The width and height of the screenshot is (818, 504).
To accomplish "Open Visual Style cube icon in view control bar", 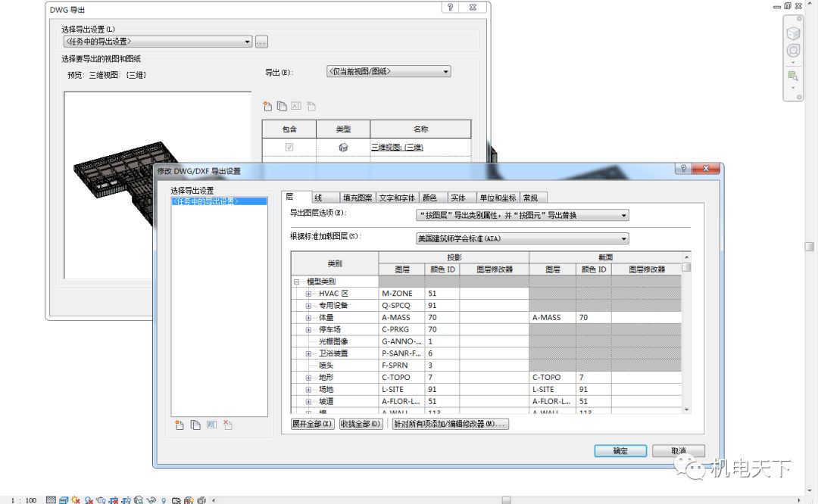I will pos(64,499).
